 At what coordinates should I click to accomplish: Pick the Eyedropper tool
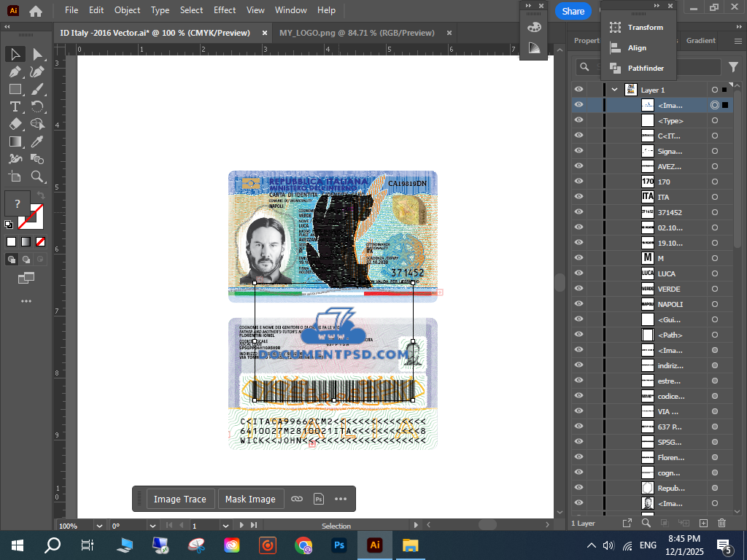(37, 141)
